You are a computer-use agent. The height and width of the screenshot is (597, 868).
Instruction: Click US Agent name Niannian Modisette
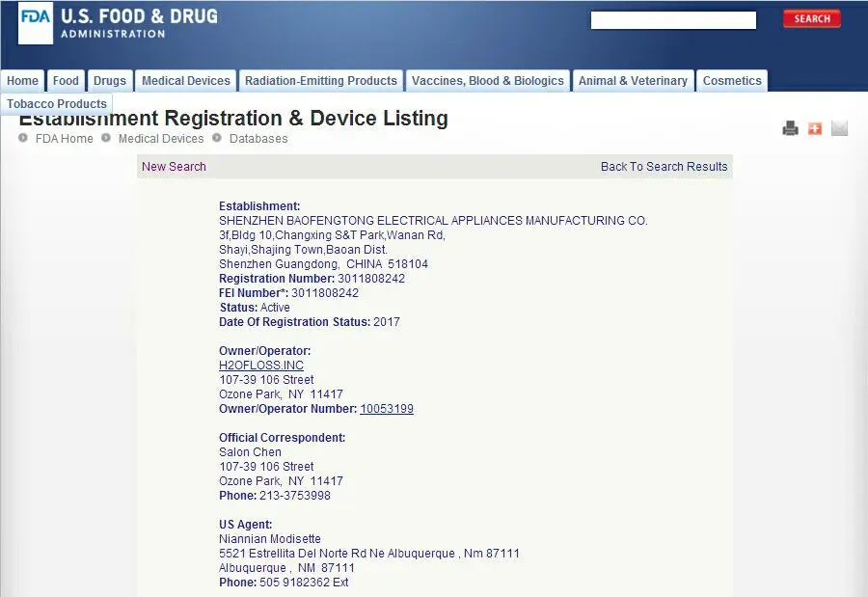[x=270, y=539]
